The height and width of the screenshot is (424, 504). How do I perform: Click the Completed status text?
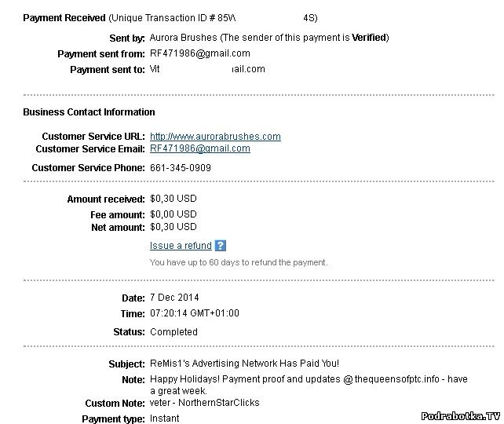173,332
